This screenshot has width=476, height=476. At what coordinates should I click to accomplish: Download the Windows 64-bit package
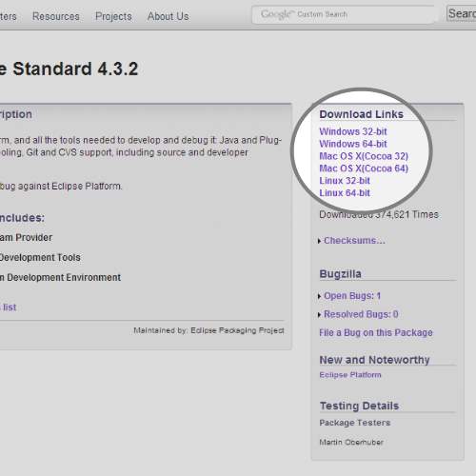click(353, 144)
